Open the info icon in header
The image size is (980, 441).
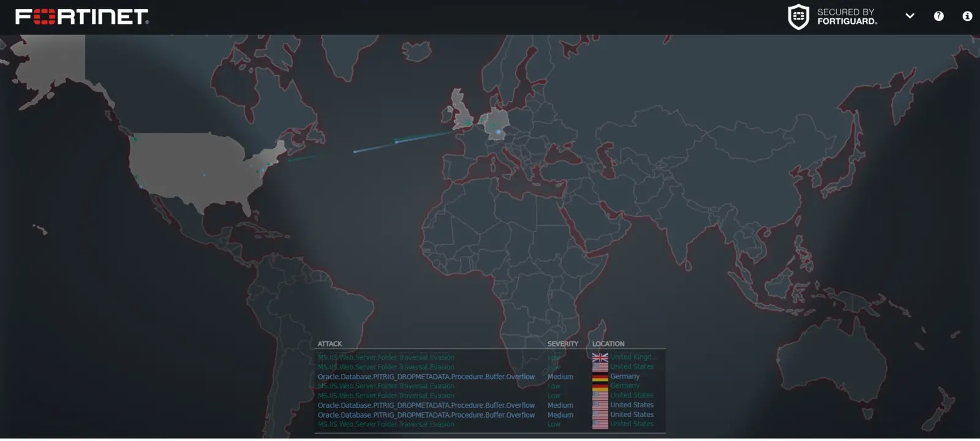point(967,17)
